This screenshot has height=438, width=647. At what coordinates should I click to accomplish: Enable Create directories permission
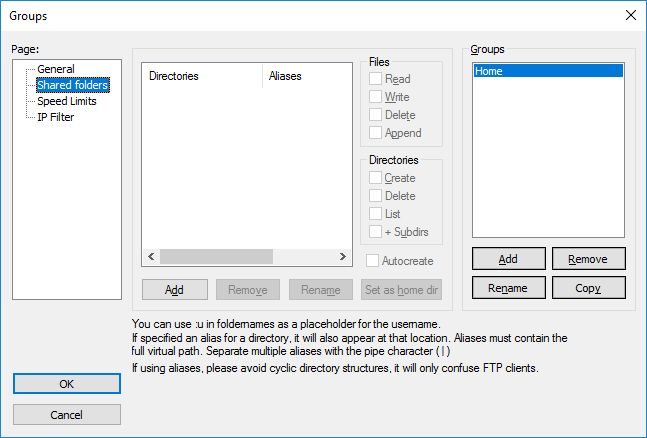376,178
